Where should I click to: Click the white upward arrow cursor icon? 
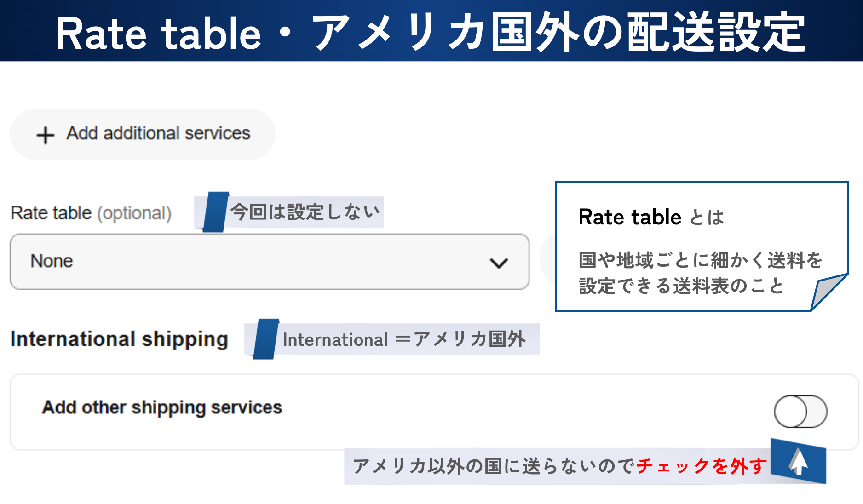click(799, 461)
